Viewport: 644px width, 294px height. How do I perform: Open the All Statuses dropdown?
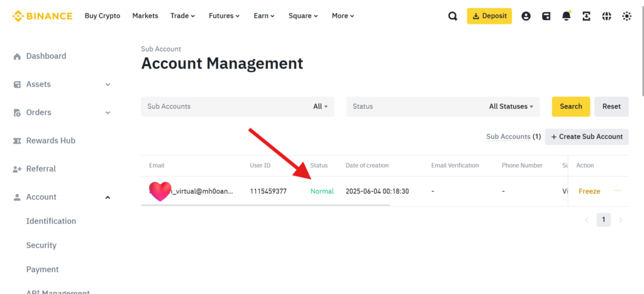click(x=511, y=106)
